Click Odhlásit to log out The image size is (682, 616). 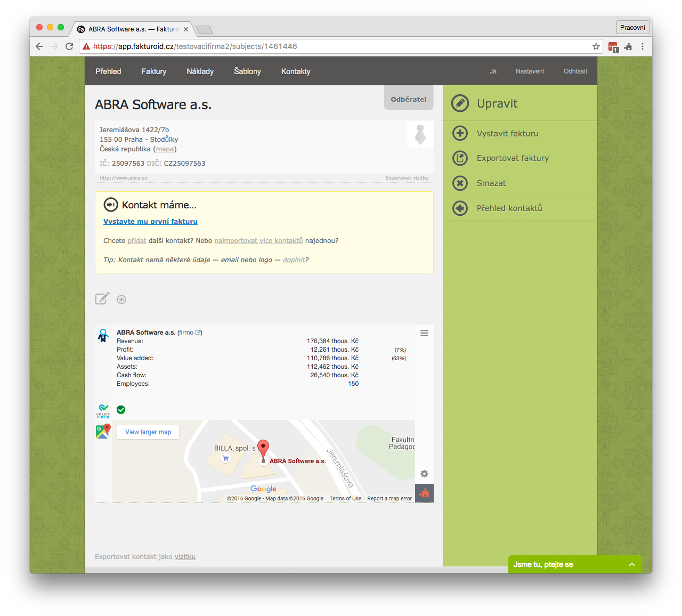pyautogui.click(x=575, y=71)
